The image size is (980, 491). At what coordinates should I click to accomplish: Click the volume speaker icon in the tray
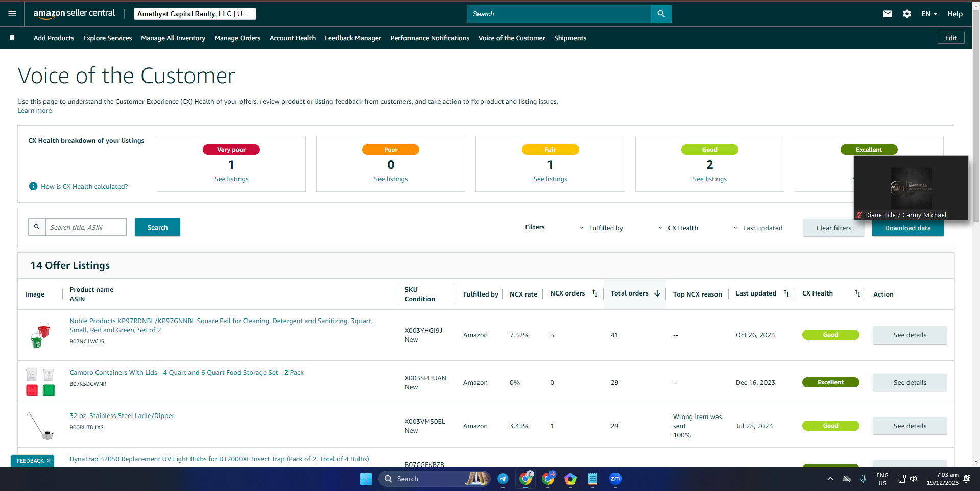click(914, 479)
